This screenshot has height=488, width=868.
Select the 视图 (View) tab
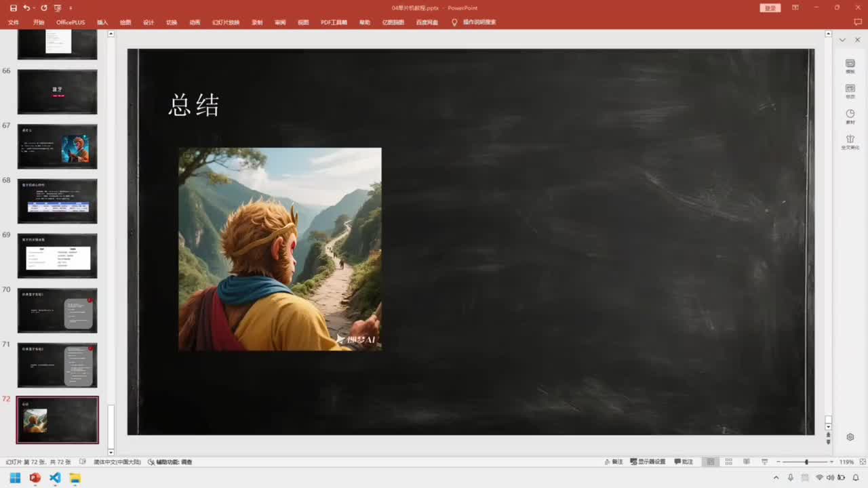(303, 22)
